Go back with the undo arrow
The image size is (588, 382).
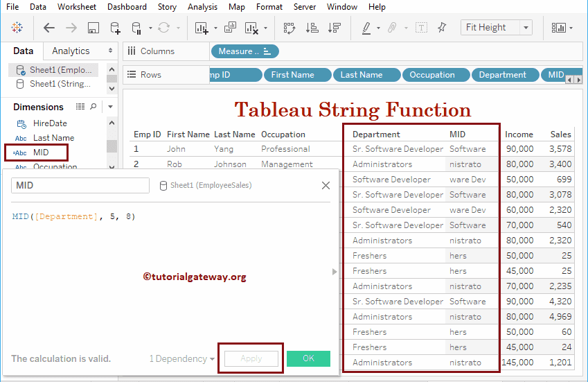click(48, 28)
